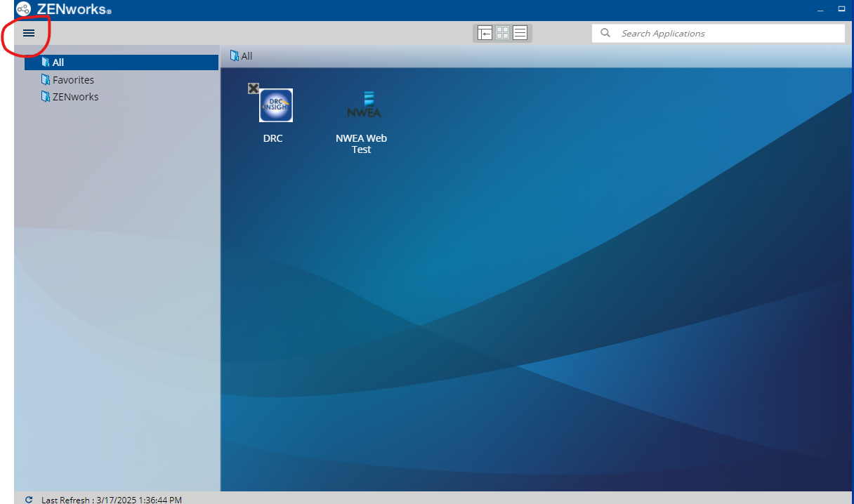This screenshot has width=854, height=504.
Task: Launch the NWEA Web Test application icon
Action: click(364, 105)
